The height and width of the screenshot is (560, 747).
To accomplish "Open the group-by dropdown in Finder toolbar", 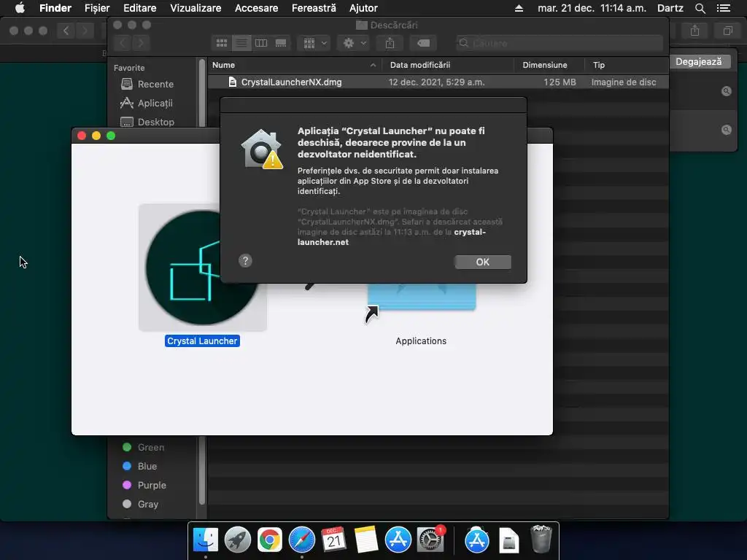I will pyautogui.click(x=314, y=43).
